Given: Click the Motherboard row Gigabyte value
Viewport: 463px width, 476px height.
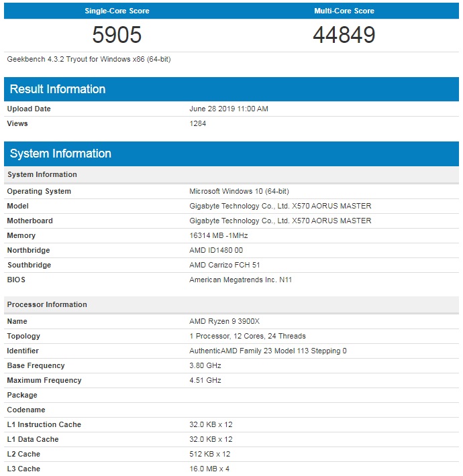Looking at the screenshot, I should click(280, 221).
